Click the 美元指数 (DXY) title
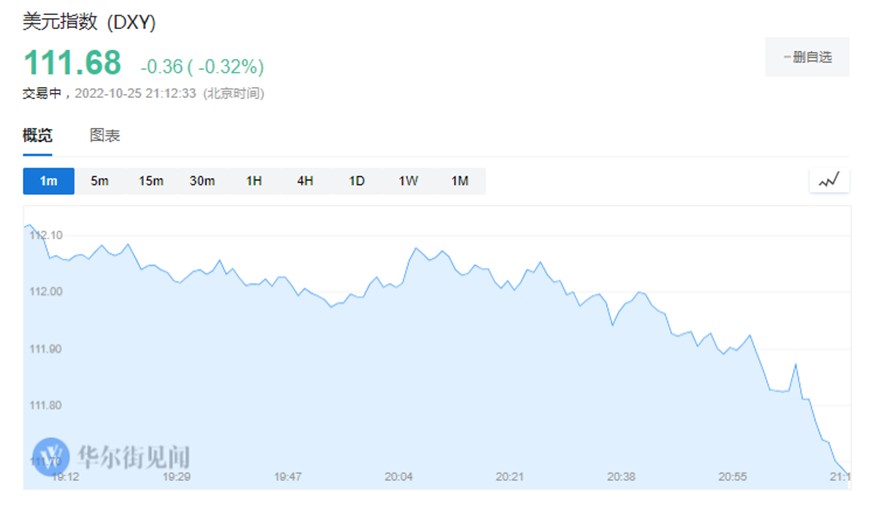869x506 pixels. coord(89,22)
